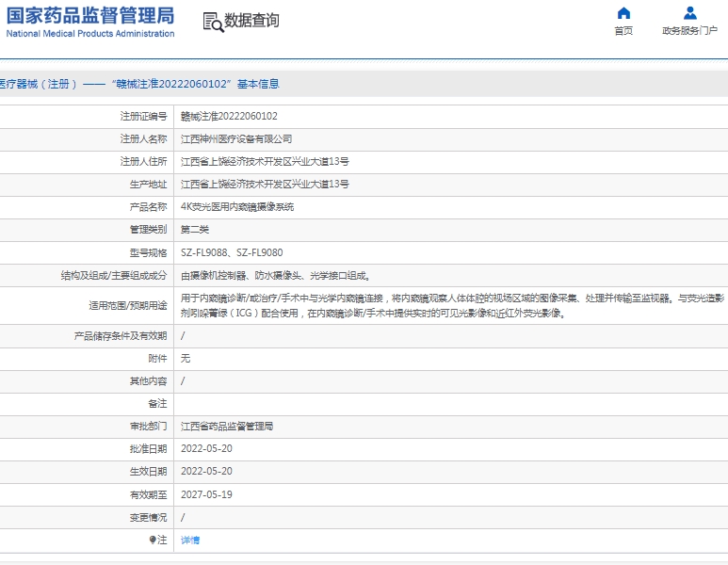
Task: Click the 数据查询 magnifier document icon
Action: [x=213, y=22]
